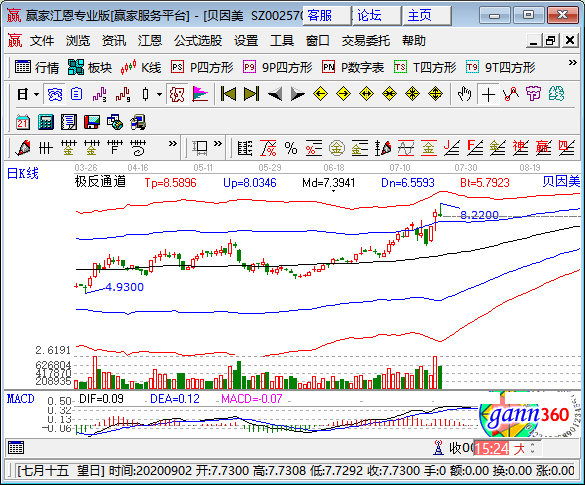Select the red step-line 9 icon
The height and width of the screenshot is (485, 585).
click(x=123, y=94)
